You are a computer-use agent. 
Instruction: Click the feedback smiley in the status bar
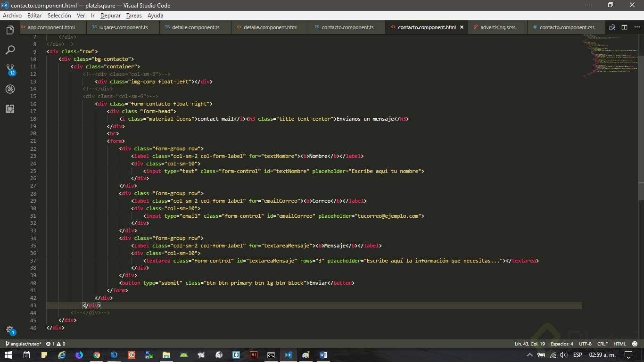pos(635,344)
